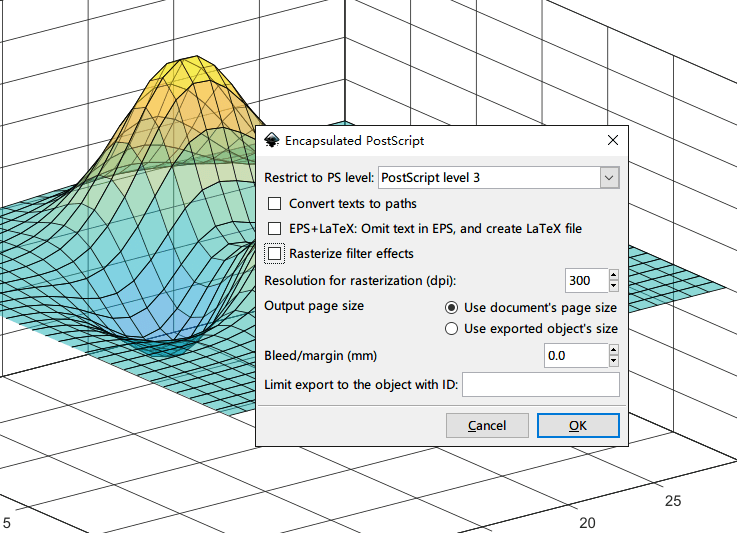
Task: Decrease rasterization resolution with down arrow
Action: pos(613,286)
